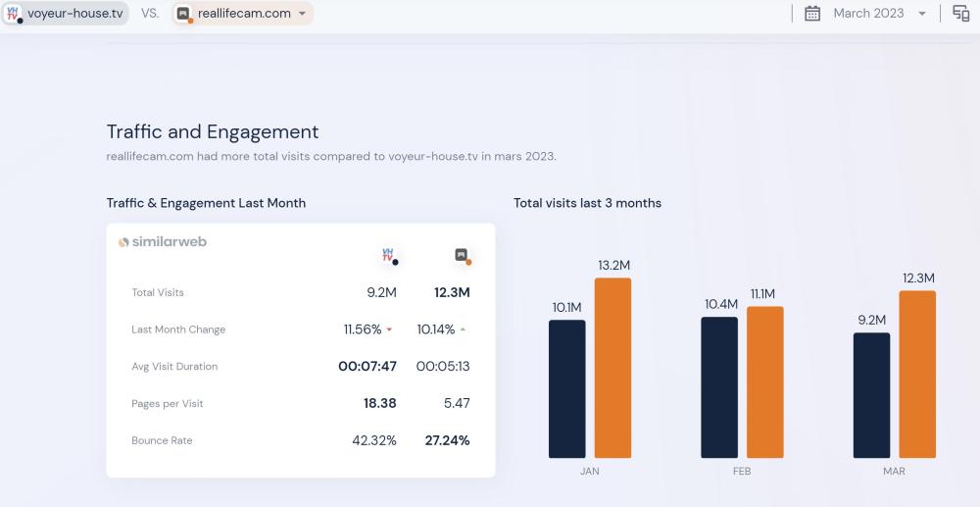Select the reallifecam icon in table header
The height and width of the screenshot is (507, 980).
(462, 256)
